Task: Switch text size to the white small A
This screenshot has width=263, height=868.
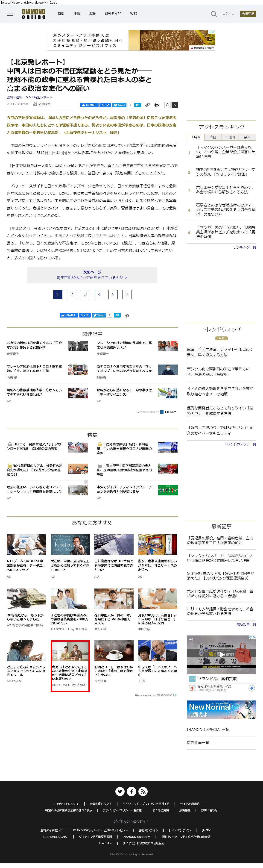Action: point(167,105)
